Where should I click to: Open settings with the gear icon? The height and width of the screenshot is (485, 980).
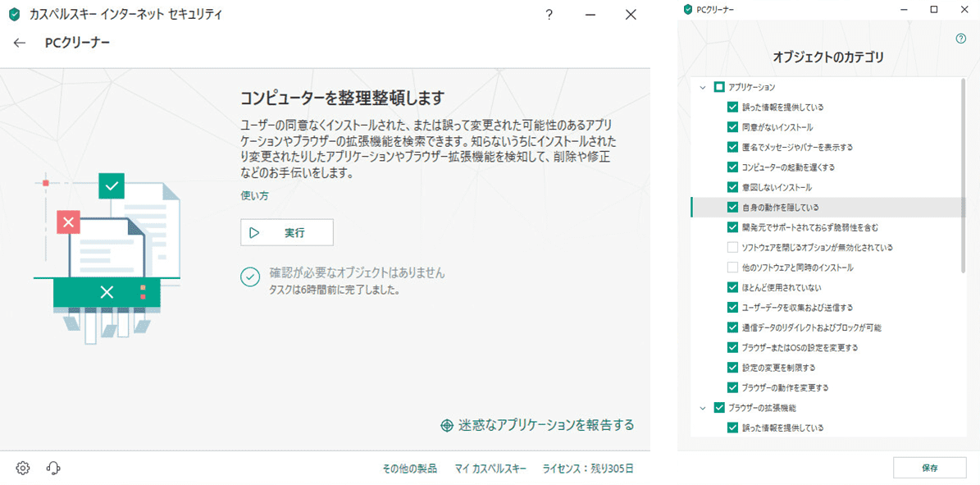(x=23, y=468)
